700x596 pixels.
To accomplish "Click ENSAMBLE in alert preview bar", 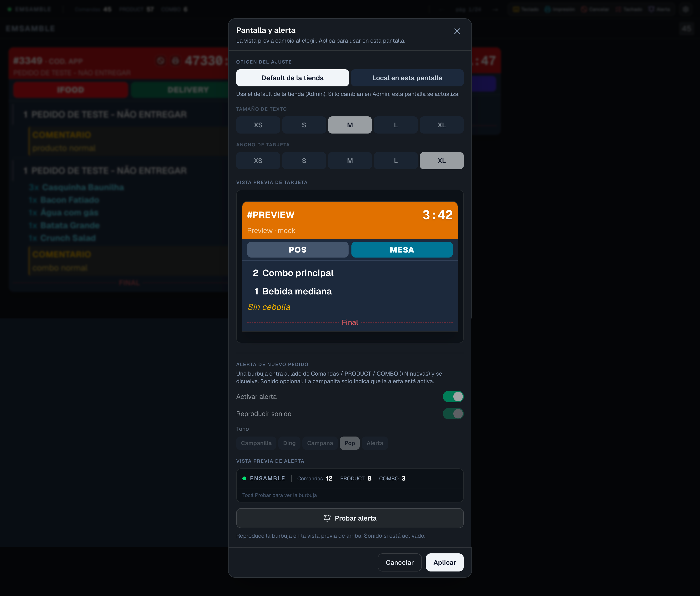I will pyautogui.click(x=267, y=478).
